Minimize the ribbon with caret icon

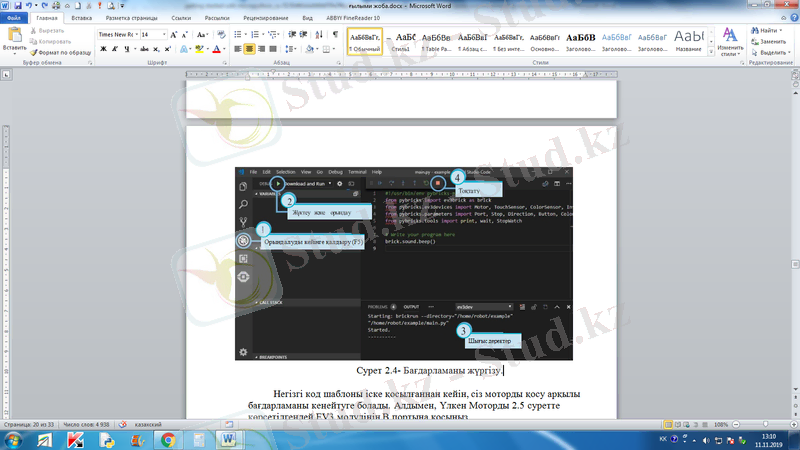tap(784, 18)
